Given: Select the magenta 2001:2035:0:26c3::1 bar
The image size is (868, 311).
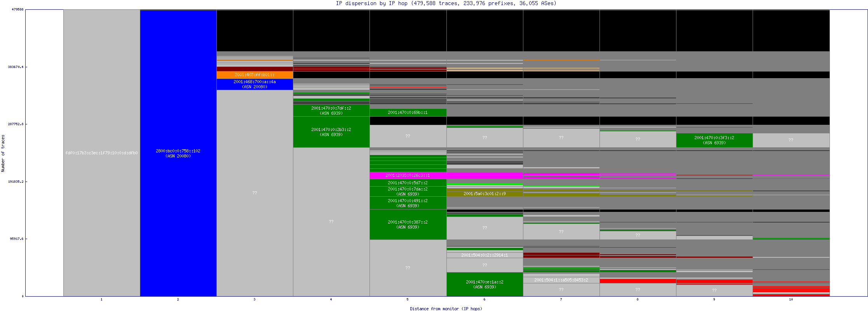Looking at the screenshot, I should [408, 175].
